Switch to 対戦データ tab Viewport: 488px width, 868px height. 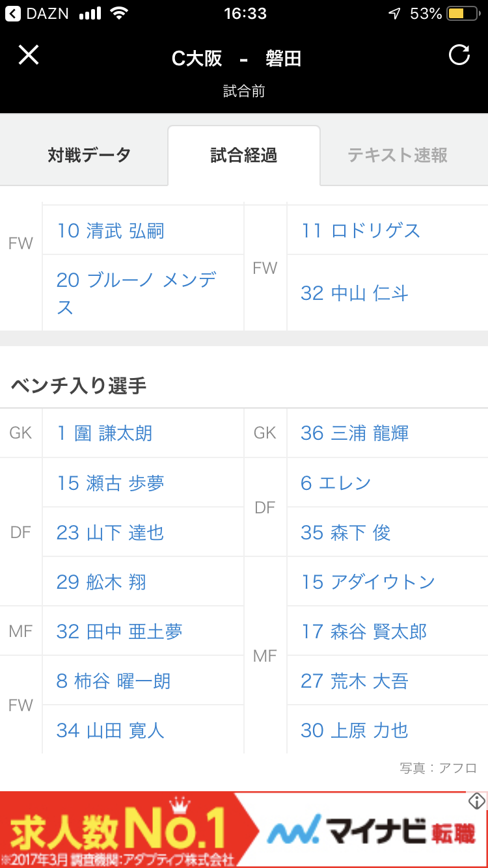pos(89,156)
